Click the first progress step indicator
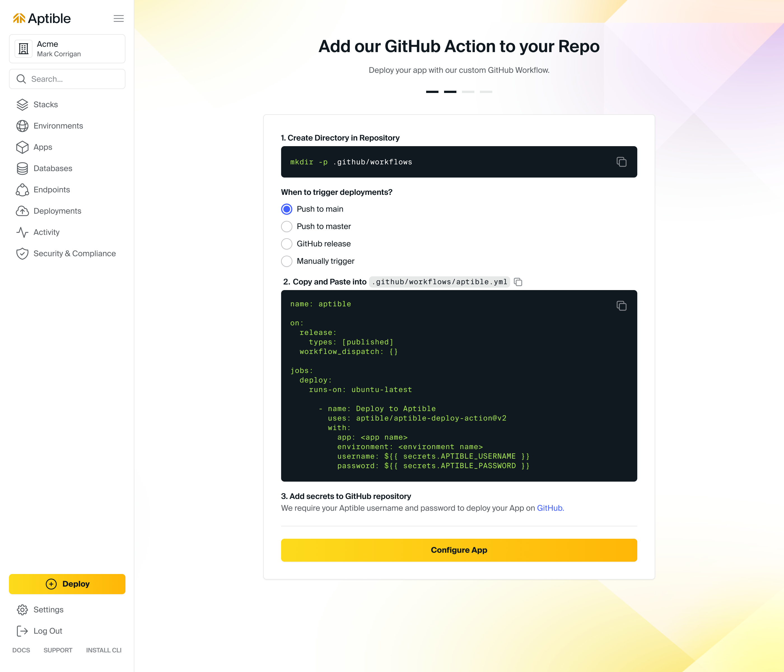This screenshot has height=672, width=784. [432, 92]
